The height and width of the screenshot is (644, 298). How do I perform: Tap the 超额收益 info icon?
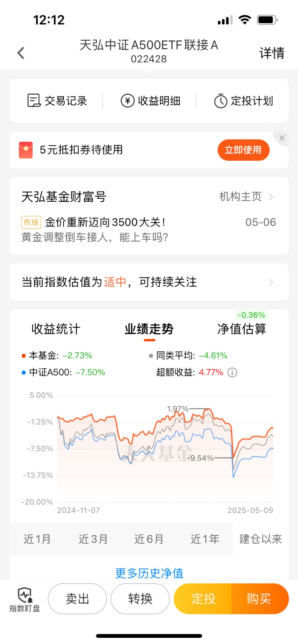[x=232, y=372]
